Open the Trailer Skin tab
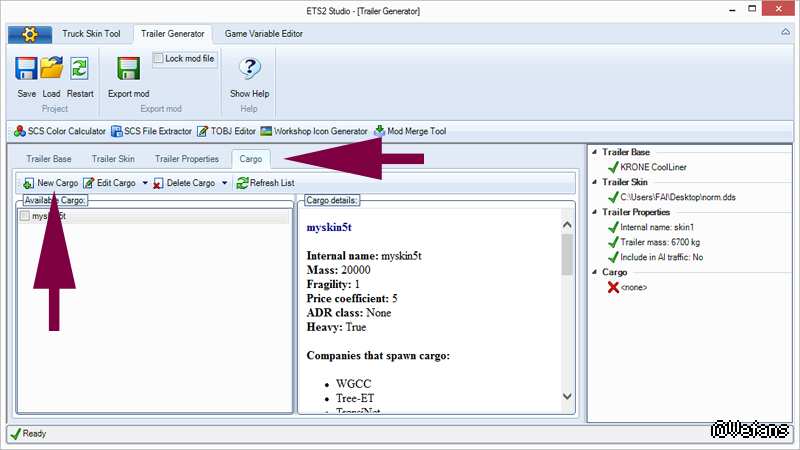 (x=113, y=159)
